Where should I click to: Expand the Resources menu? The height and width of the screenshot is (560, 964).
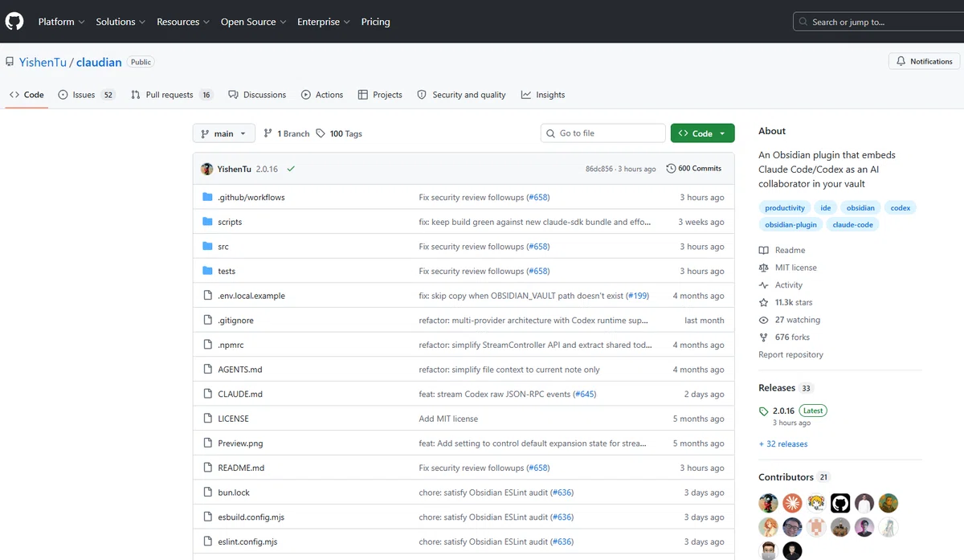point(183,22)
